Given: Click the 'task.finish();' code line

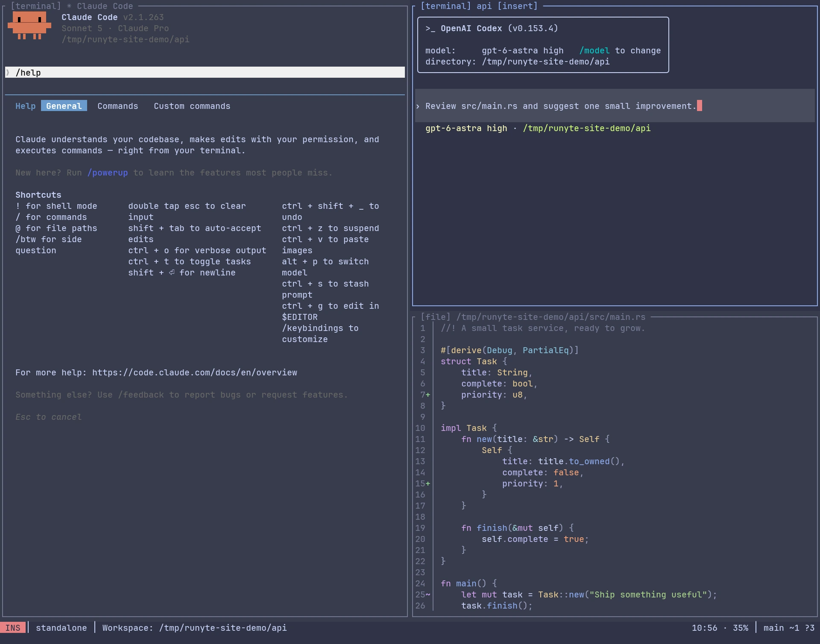Looking at the screenshot, I should point(497,606).
